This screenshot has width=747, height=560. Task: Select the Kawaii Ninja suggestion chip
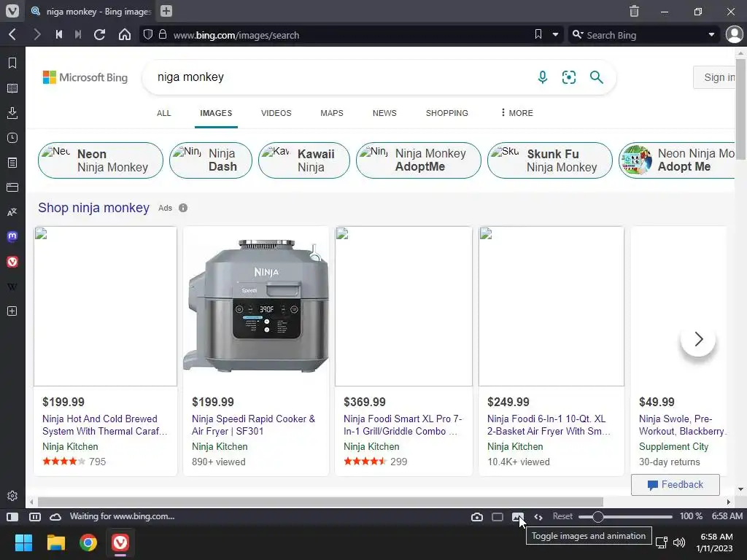click(304, 160)
